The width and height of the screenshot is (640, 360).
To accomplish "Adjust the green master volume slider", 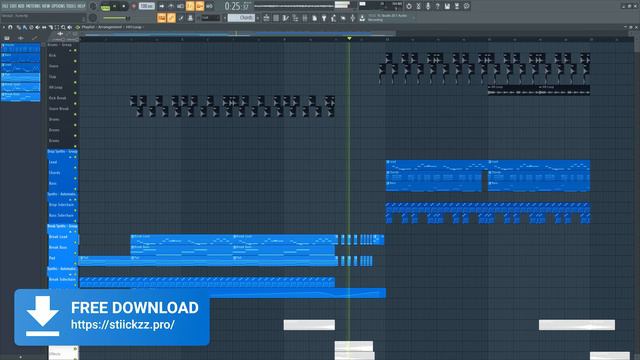I will coord(117,18).
